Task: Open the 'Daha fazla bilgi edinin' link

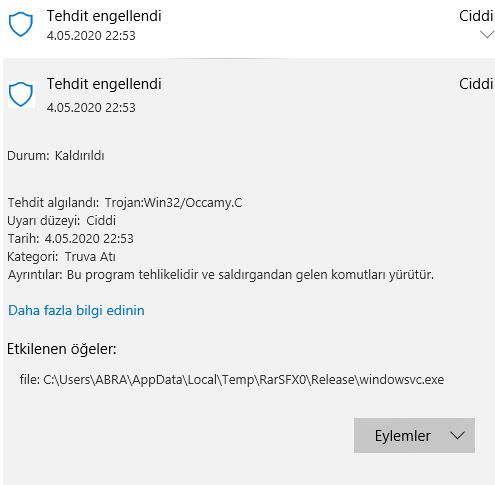Action: (76, 310)
